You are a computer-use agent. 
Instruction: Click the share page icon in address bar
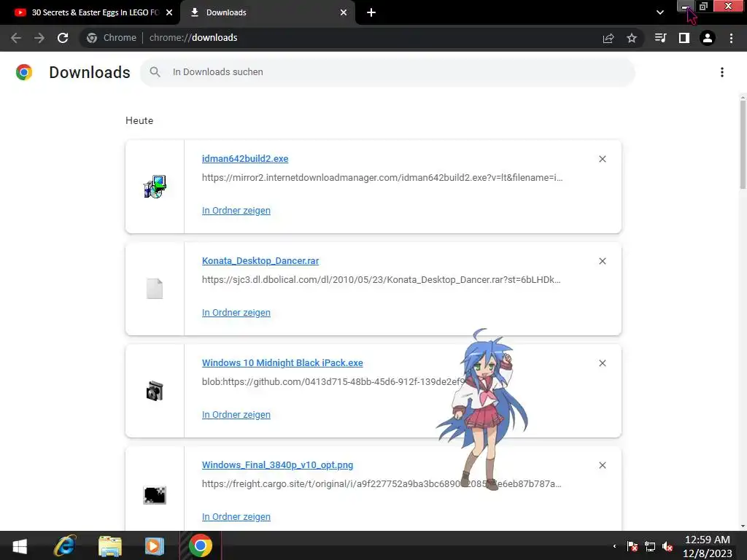[x=608, y=38]
